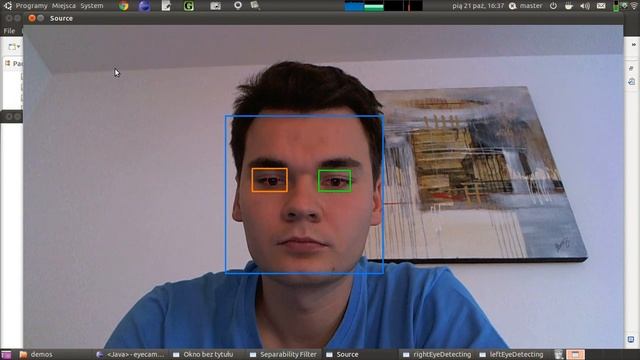Viewport: 640px width, 360px height.
Task: Open the System menu
Action: 92,6
